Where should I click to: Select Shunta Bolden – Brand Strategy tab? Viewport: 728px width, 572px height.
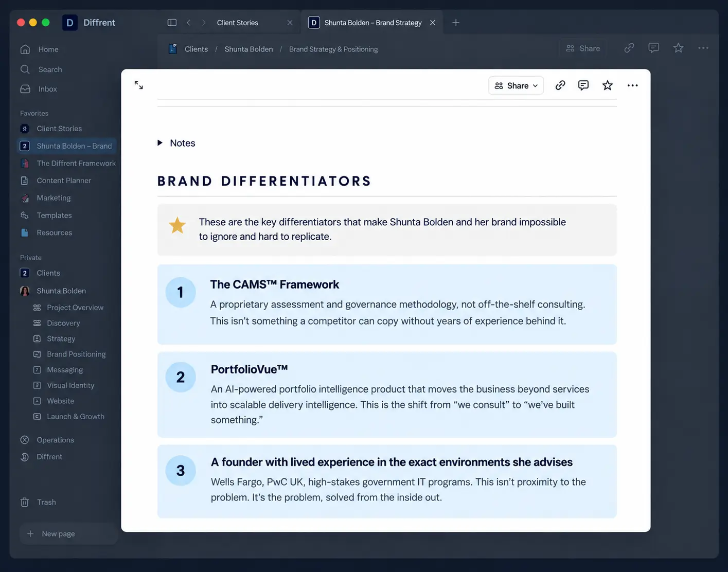[x=373, y=23]
